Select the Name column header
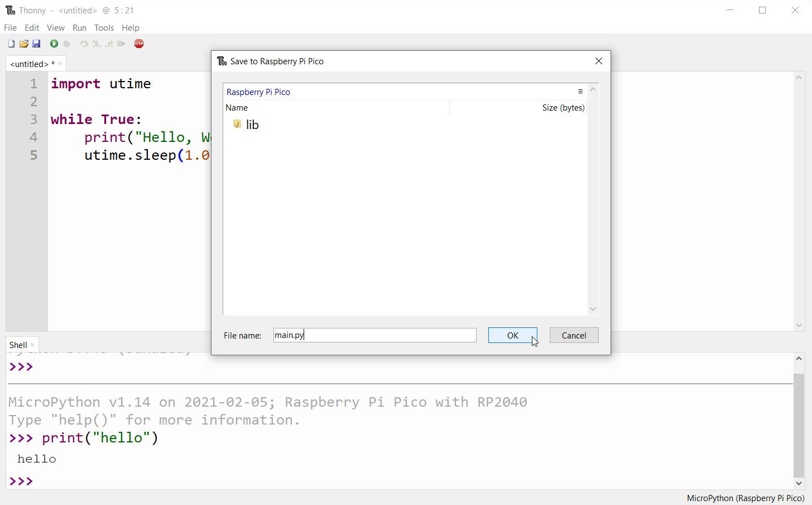Image resolution: width=812 pixels, height=505 pixels. pos(237,107)
